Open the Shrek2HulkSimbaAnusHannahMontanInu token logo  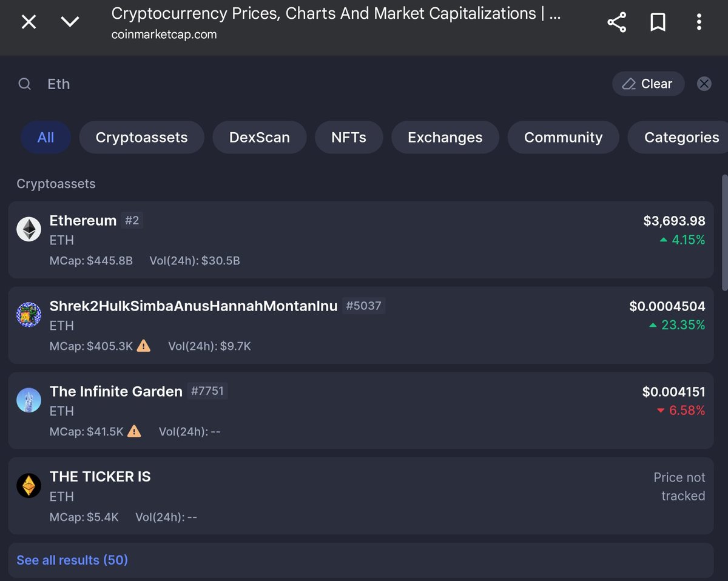(x=29, y=315)
